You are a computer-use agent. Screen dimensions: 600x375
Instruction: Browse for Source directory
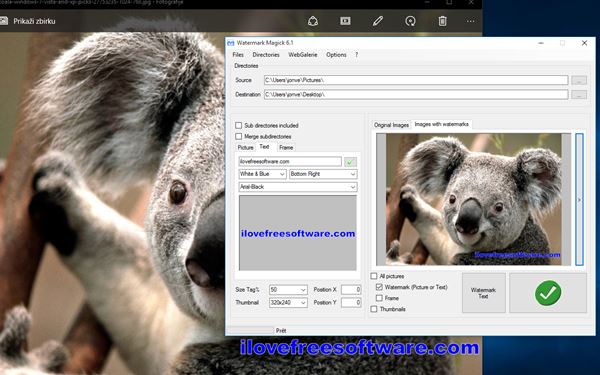[x=579, y=80]
